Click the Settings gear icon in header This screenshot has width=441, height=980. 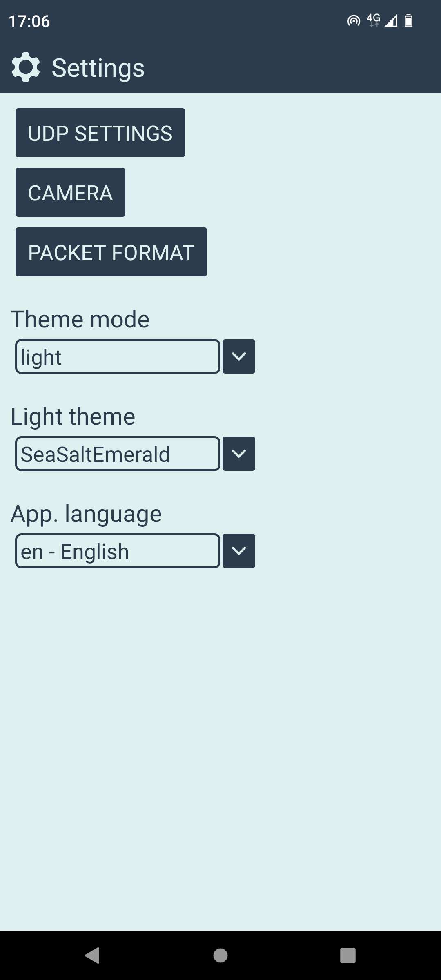[x=26, y=67]
